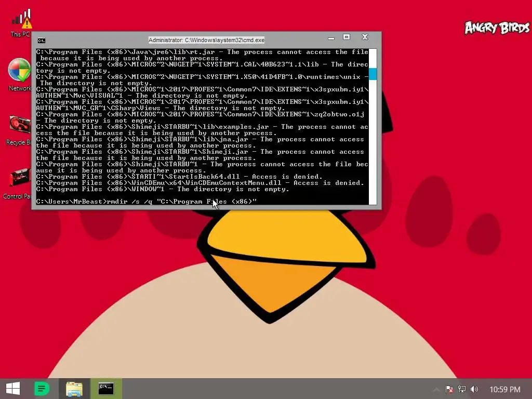Click the rt.jar error line
Viewport: 532px width, 399px height.
click(x=202, y=55)
